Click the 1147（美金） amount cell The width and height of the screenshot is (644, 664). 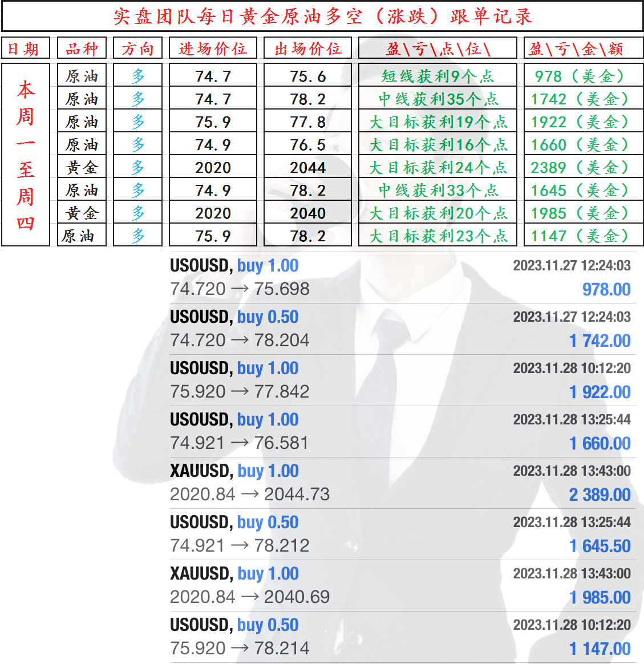tap(584, 236)
